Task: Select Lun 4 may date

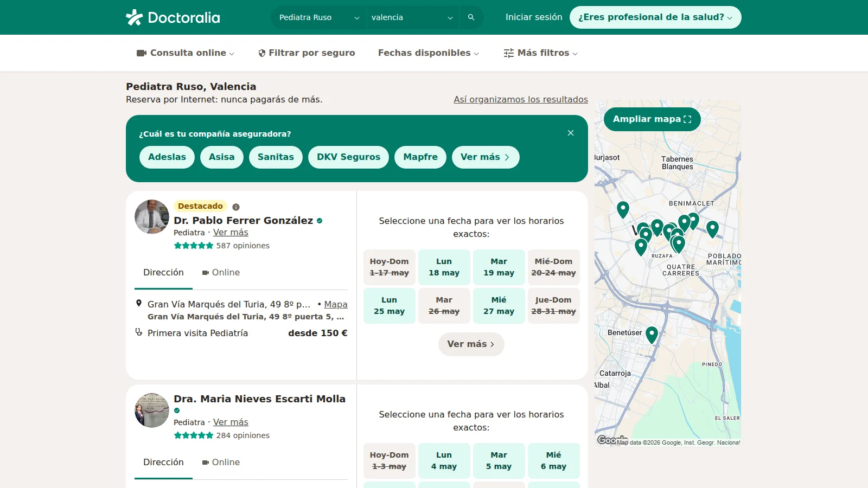Action: pos(444,461)
